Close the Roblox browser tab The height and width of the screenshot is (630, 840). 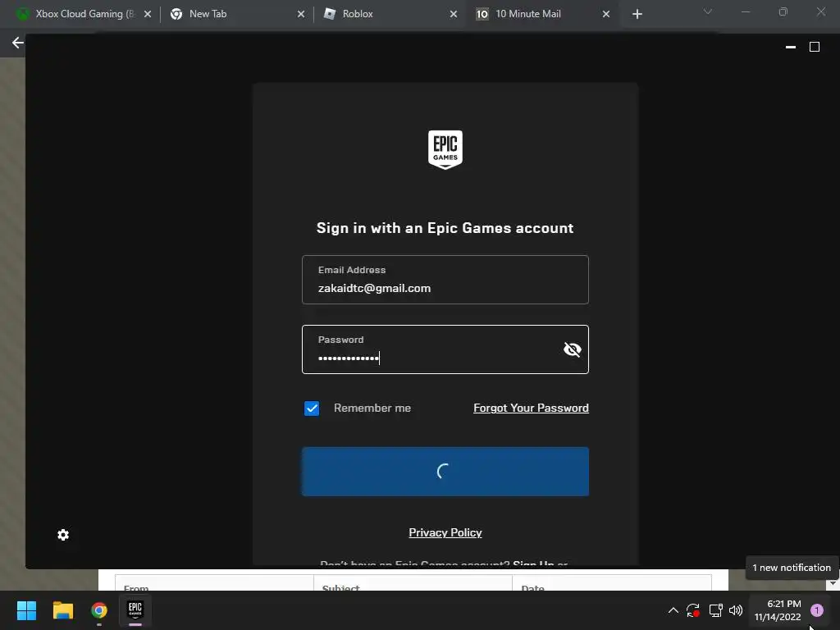point(454,14)
